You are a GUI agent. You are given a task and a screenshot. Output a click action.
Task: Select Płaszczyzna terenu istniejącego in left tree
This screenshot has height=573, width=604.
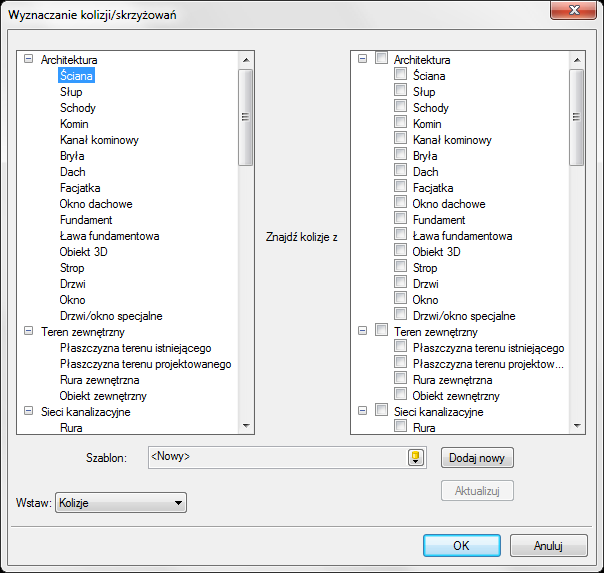[x=136, y=348]
